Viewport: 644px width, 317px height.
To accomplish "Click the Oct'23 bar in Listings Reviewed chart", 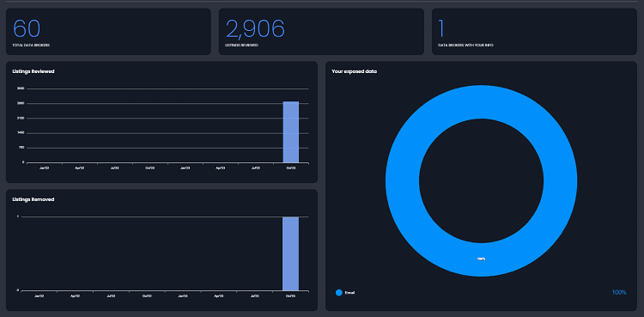I will click(291, 132).
